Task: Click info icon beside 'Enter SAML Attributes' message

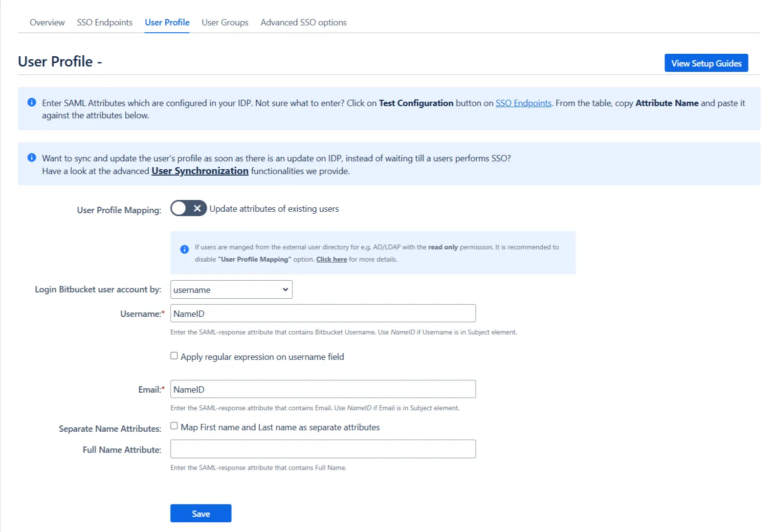Action: (x=32, y=102)
